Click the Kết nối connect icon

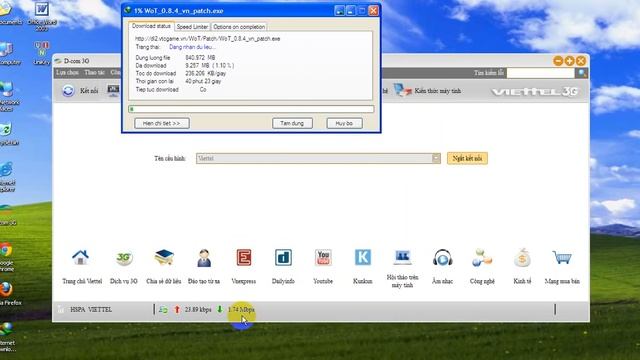[68, 91]
